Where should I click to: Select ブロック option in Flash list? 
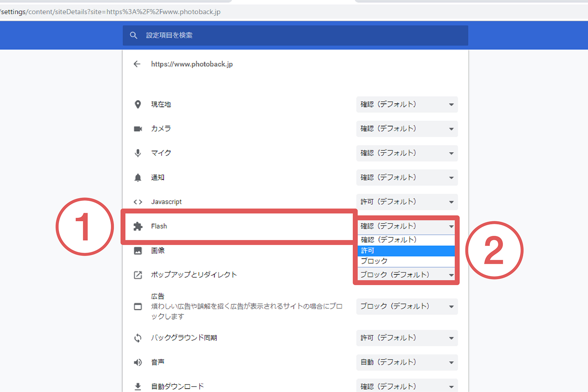click(x=406, y=261)
